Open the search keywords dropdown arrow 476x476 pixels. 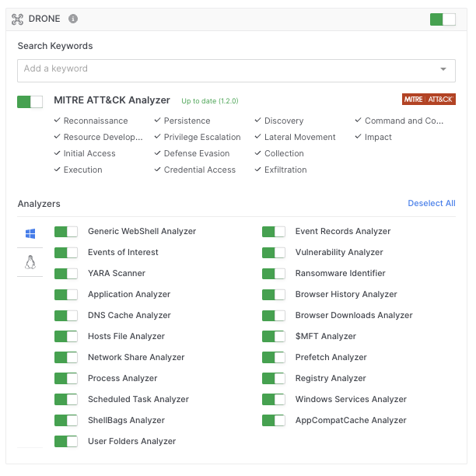[443, 69]
